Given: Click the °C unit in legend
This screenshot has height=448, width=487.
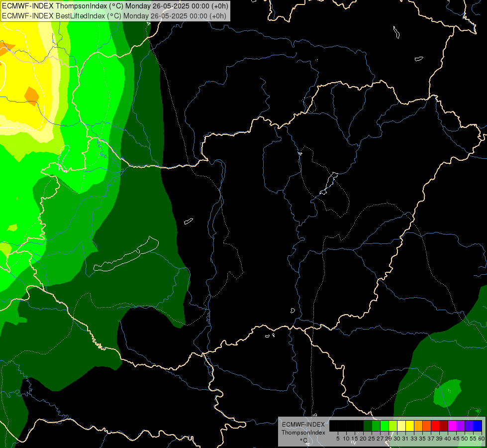Looking at the screenshot, I should pyautogui.click(x=304, y=441).
